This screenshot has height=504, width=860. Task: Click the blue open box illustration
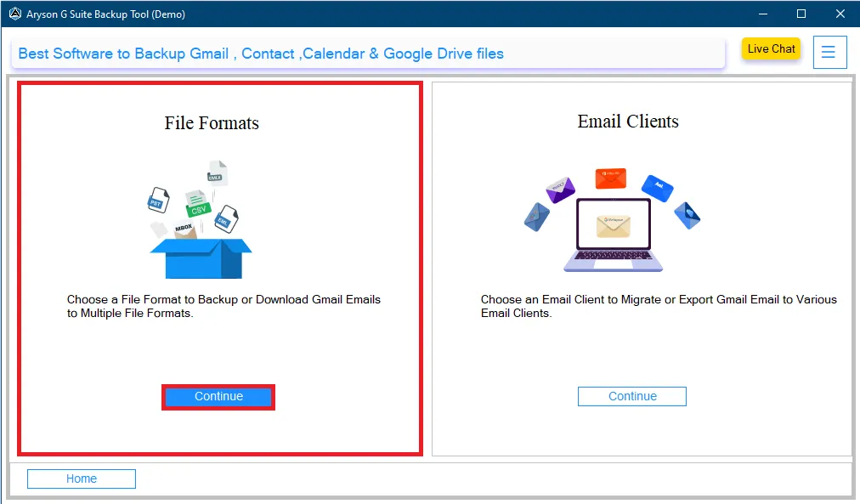point(201,258)
